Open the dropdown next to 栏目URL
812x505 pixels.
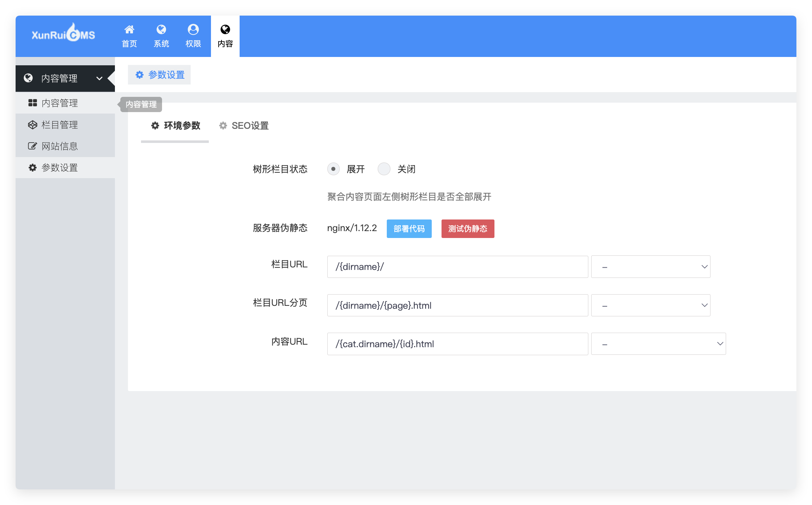point(651,267)
